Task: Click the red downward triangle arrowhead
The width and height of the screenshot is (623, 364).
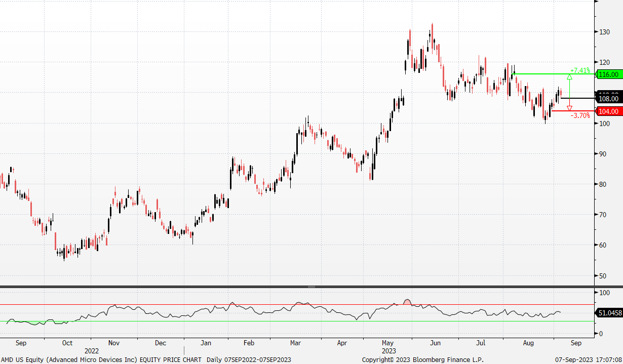Action: pyautogui.click(x=569, y=108)
